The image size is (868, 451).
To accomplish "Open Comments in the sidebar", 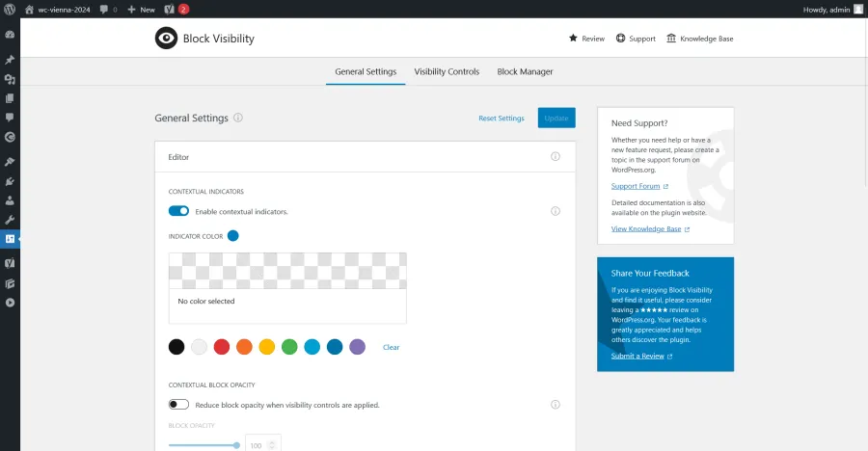I will click(x=10, y=118).
